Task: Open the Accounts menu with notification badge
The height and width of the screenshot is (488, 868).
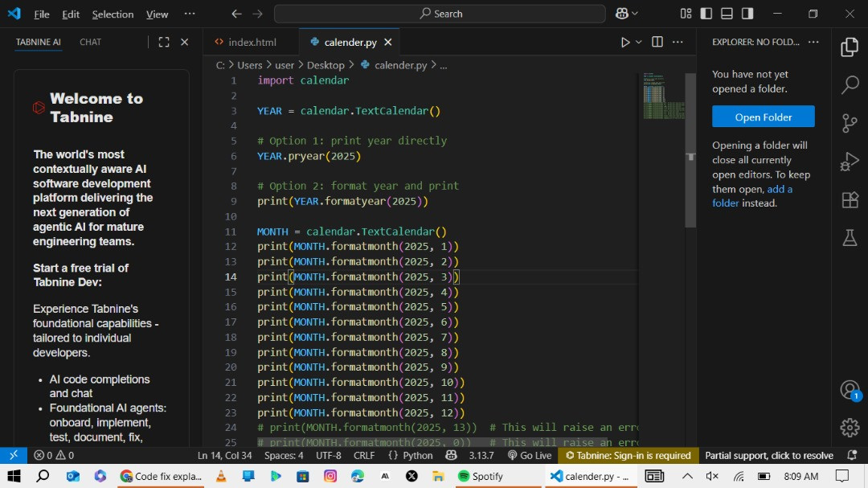Action: pos(850,390)
